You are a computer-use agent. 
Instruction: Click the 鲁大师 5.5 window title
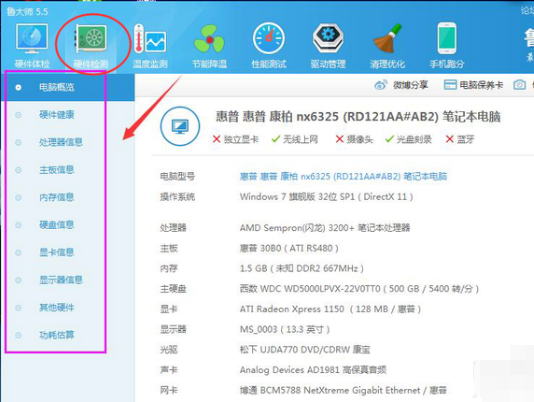[x=27, y=12]
